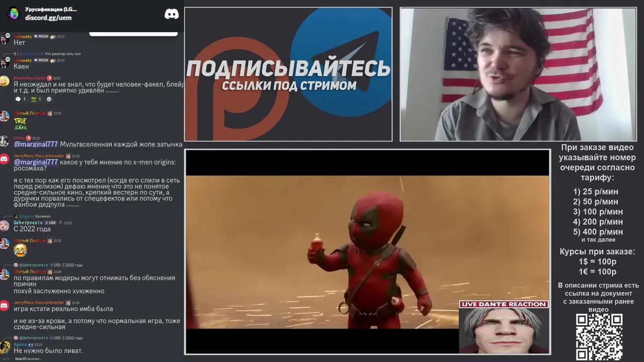Click the message "Мультвселенная каждой жопе затычка"
Image resolution: width=644 pixels, height=362 pixels.
click(x=121, y=144)
